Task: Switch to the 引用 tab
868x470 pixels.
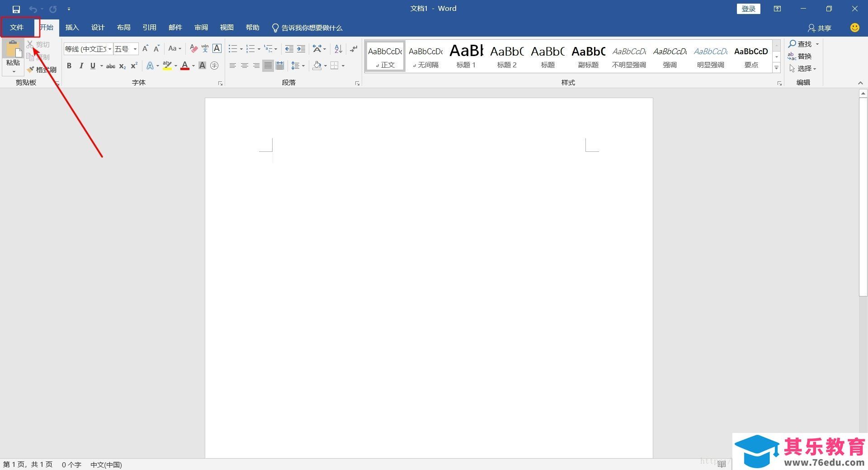Action: [x=149, y=28]
